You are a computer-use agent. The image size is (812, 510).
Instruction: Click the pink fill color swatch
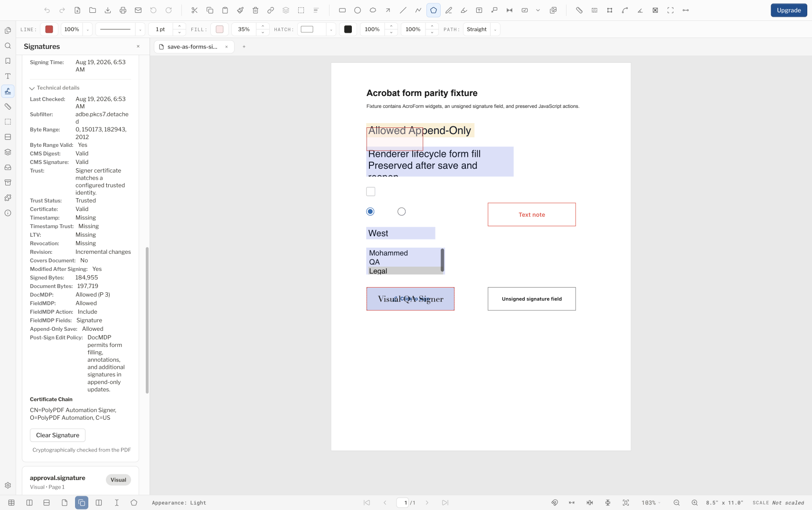point(219,29)
